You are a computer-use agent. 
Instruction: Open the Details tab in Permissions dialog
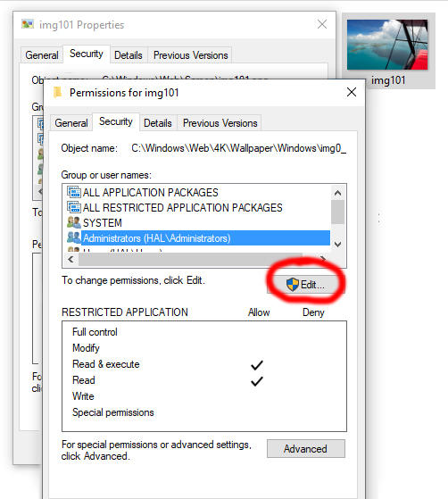(158, 123)
